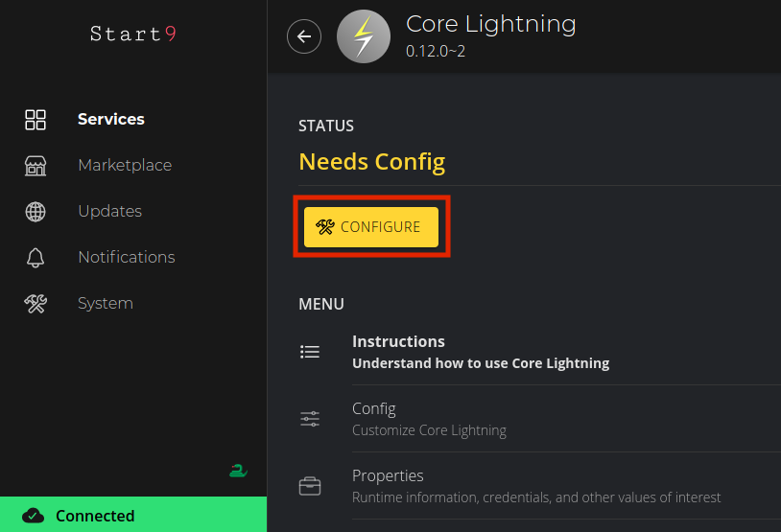
Task: Click the Instructions list icon
Action: pyautogui.click(x=310, y=352)
